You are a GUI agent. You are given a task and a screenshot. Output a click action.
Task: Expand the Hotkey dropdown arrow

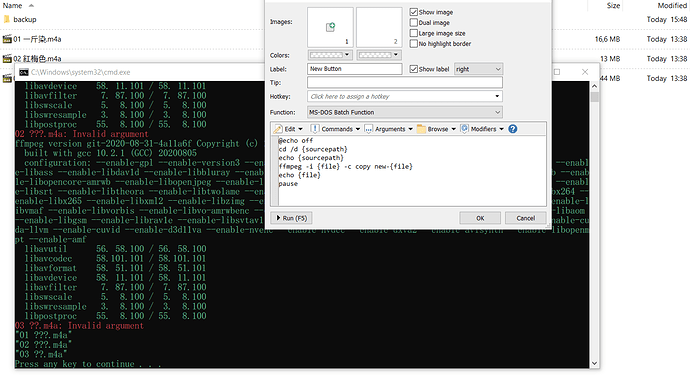pos(497,96)
